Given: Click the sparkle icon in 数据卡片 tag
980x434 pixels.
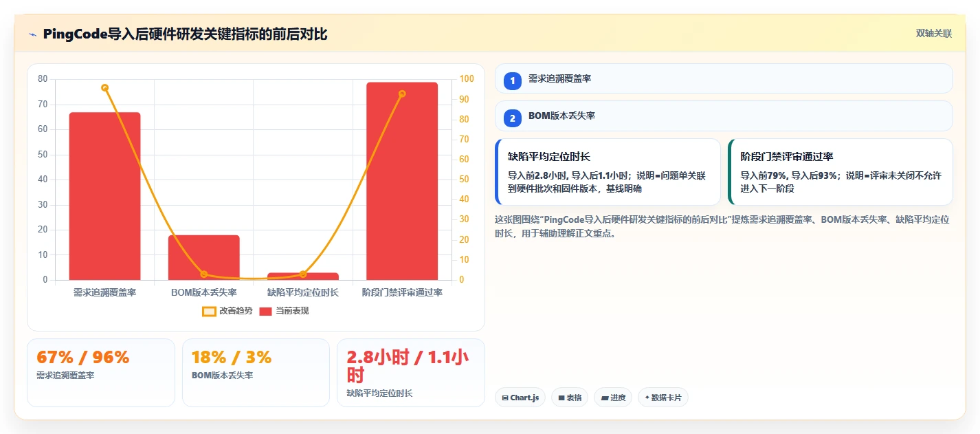Looking at the screenshot, I should coord(647,398).
